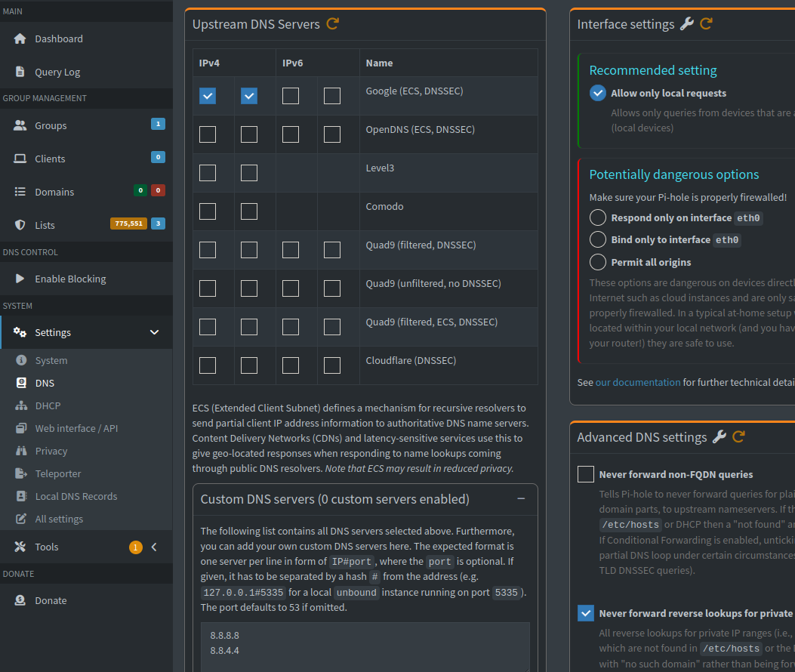This screenshot has height=672, width=795.
Task: Open the our documentation link
Action: pyautogui.click(x=638, y=382)
